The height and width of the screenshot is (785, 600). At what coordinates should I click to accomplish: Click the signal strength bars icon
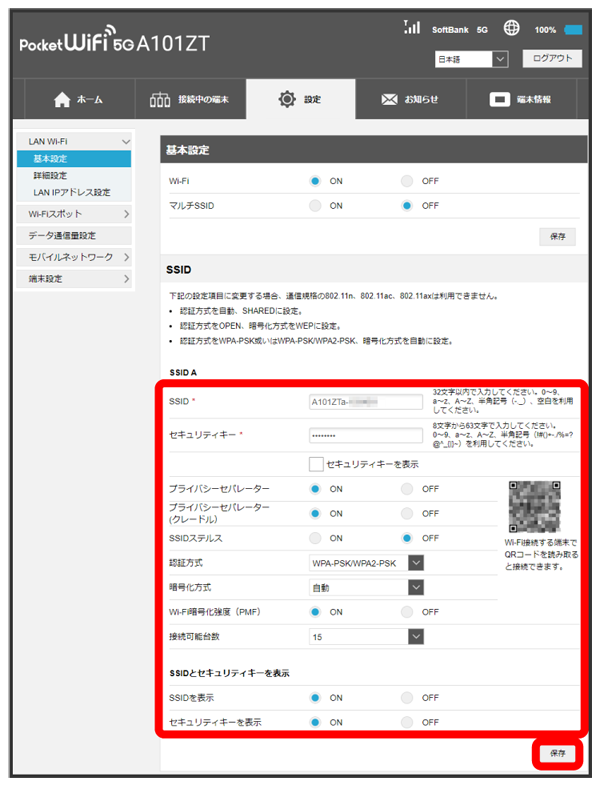click(413, 29)
